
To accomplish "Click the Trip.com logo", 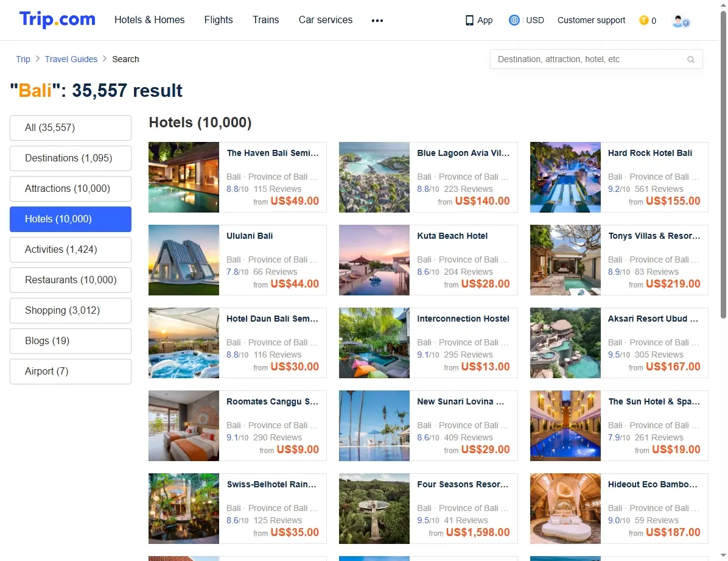I will 57,19.
